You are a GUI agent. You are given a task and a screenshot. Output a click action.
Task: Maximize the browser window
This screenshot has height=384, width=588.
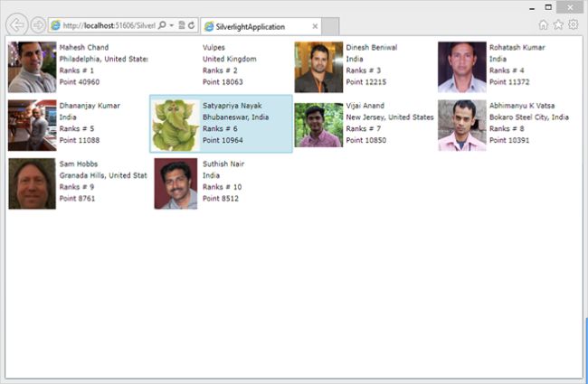point(548,7)
